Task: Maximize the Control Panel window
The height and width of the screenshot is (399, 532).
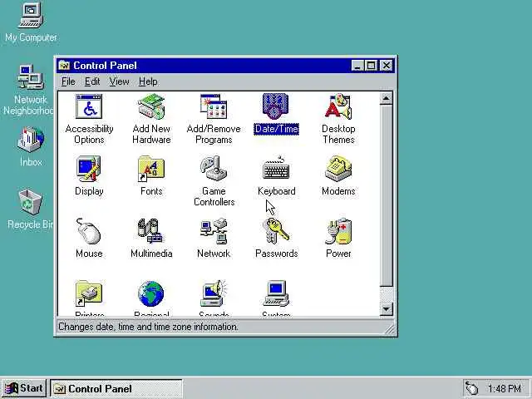Action: [x=371, y=65]
